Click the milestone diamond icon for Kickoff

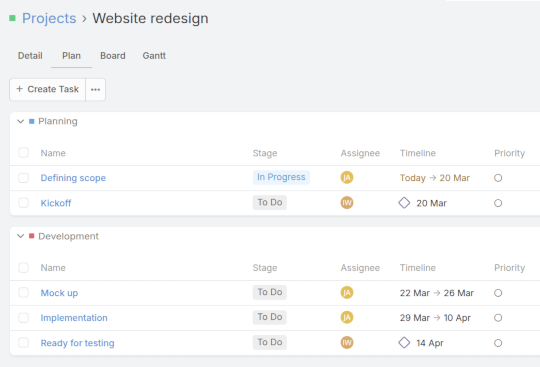click(x=404, y=203)
